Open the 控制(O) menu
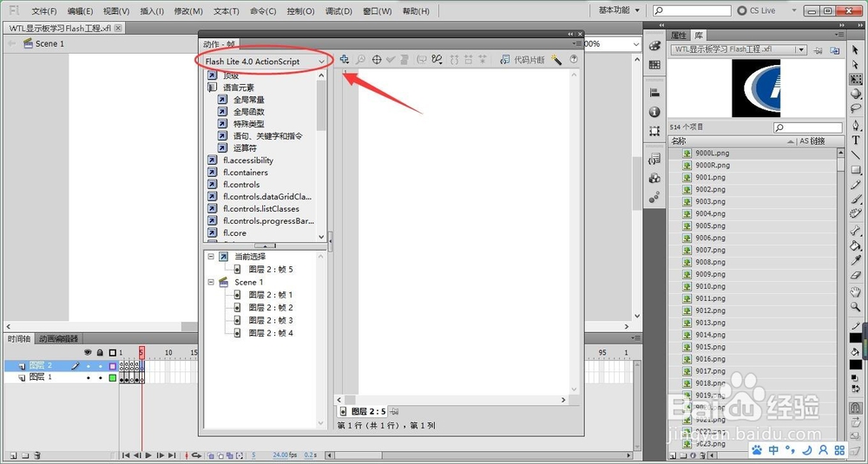868x464 pixels. tap(300, 11)
